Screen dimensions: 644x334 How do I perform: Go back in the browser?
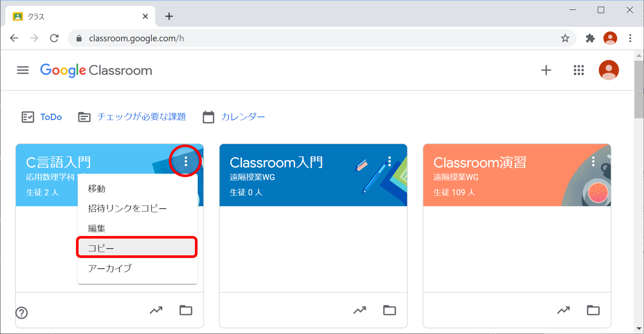click(x=14, y=38)
